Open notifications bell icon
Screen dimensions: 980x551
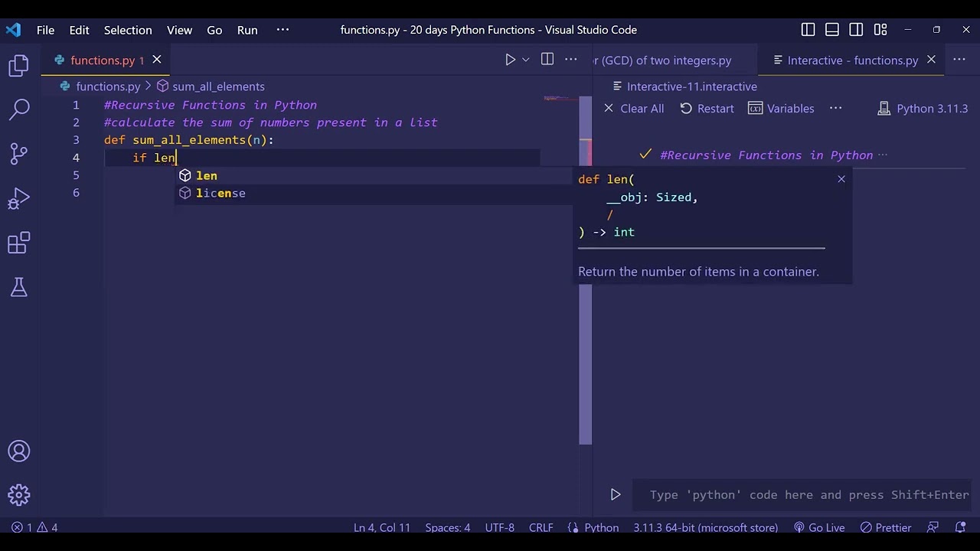[x=960, y=527]
